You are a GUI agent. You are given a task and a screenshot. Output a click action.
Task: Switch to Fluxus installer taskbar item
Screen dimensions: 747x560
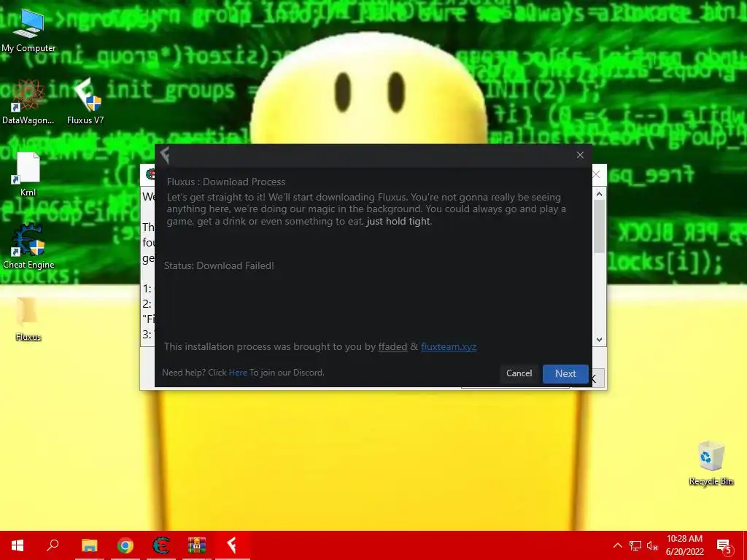click(x=233, y=545)
